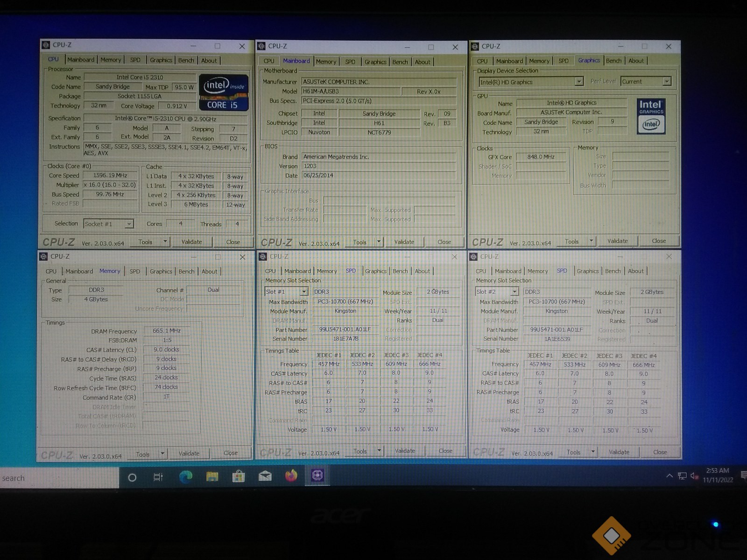The image size is (747, 560).
Task: Open Task View in the taskbar
Action: (x=158, y=477)
